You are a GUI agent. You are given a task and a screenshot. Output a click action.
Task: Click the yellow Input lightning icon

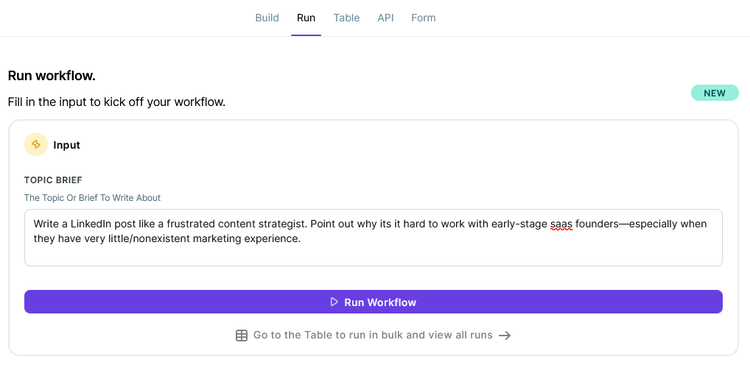[36, 144]
